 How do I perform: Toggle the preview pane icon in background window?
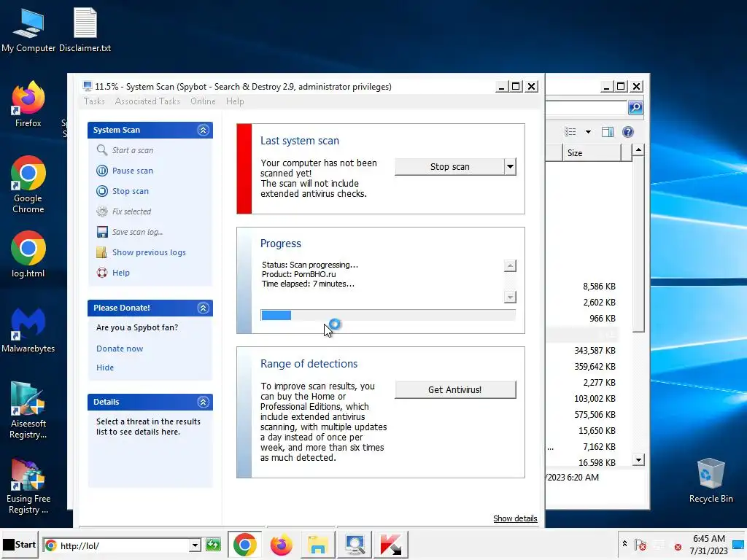coord(608,132)
